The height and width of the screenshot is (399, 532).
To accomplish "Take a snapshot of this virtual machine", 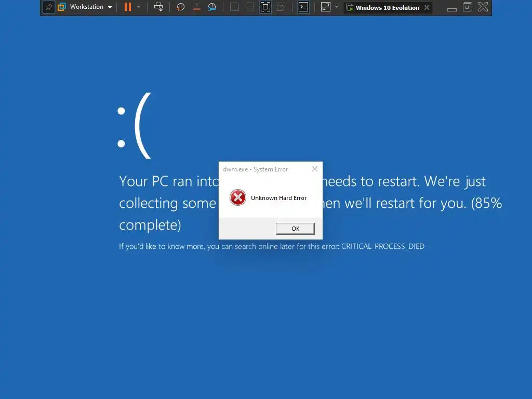I will pos(180,7).
